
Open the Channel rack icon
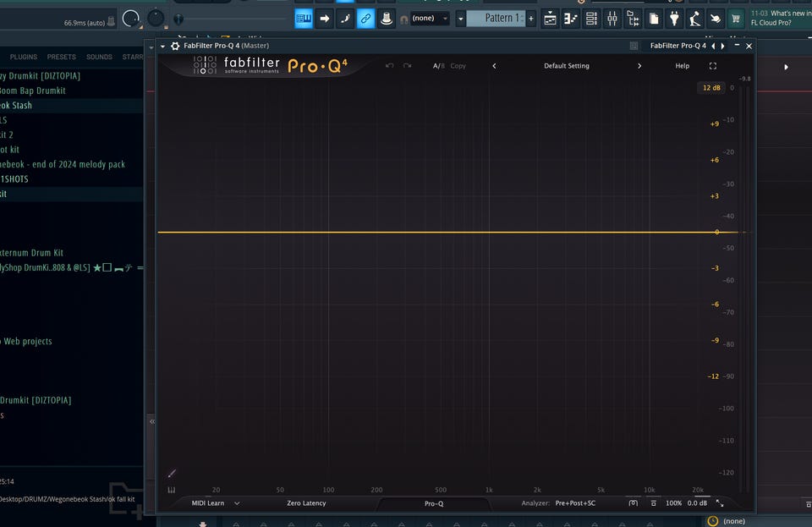[591, 19]
